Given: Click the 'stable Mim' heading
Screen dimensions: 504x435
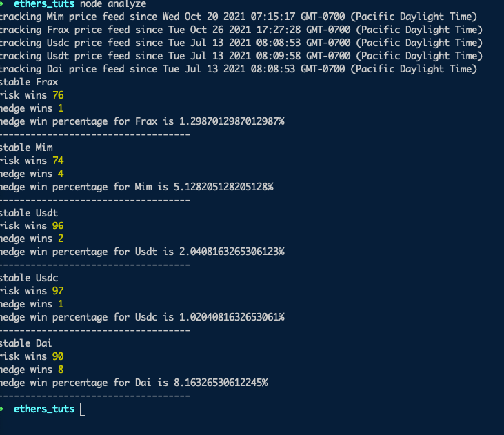Looking at the screenshot, I should [26, 147].
